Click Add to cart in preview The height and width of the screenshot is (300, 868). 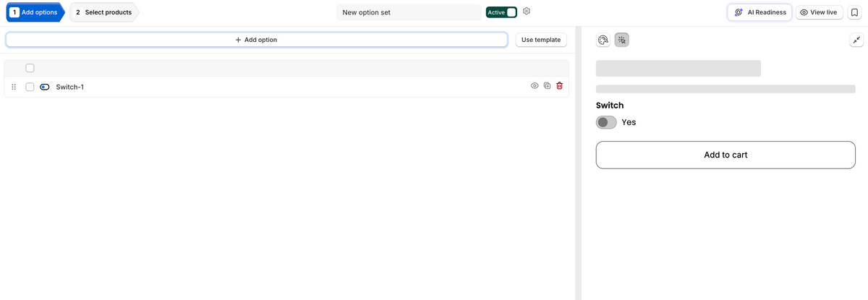tap(726, 155)
